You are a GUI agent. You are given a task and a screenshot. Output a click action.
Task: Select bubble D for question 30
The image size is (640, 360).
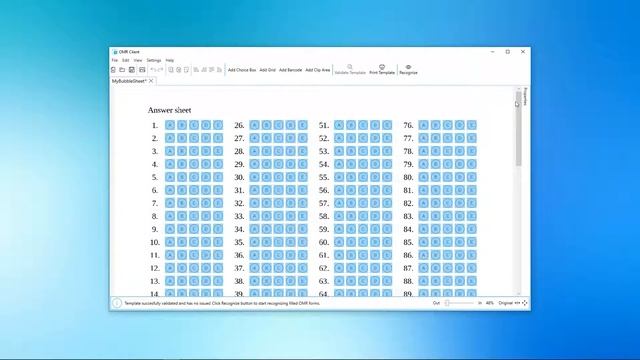pos(291,177)
